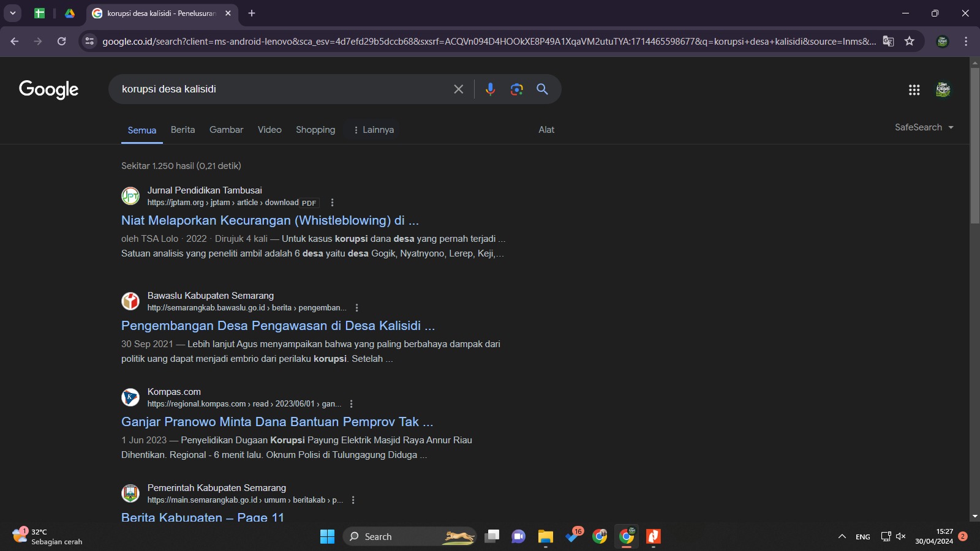Open File Explorer from taskbar
This screenshot has width=980, height=551.
[545, 536]
